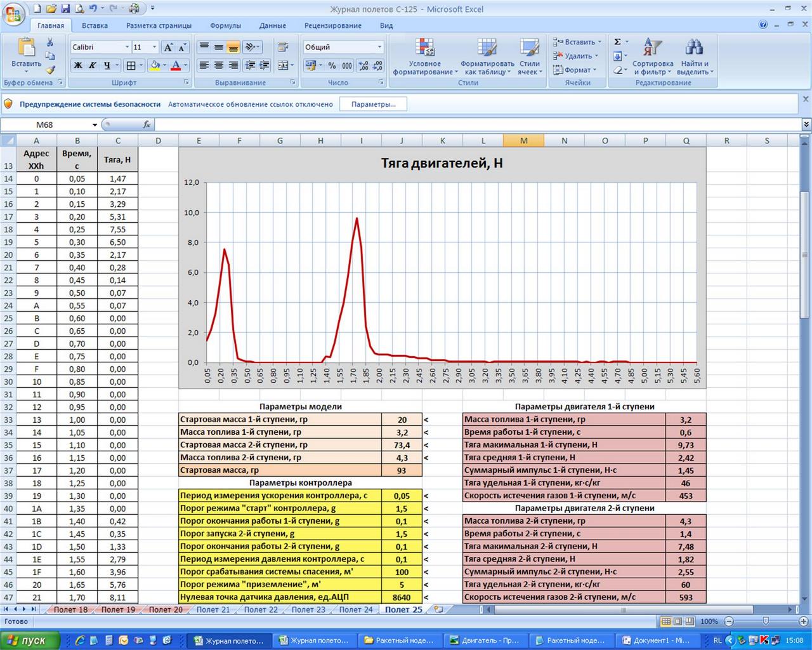Viewport: 812px width, 650px height.
Task: Toggle bottom vertical alignment button
Action: pos(233,48)
